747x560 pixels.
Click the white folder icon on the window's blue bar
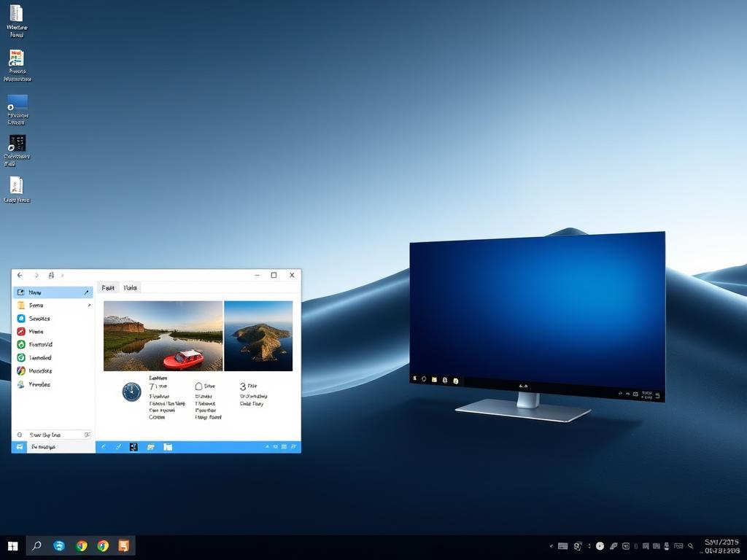pyautogui.click(x=168, y=447)
